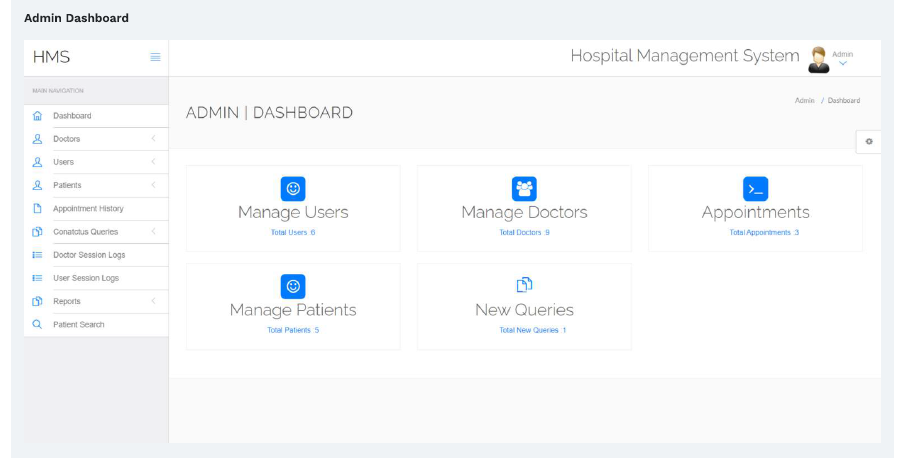Click the Appointments terminal icon
898x458 pixels.
tap(755, 188)
